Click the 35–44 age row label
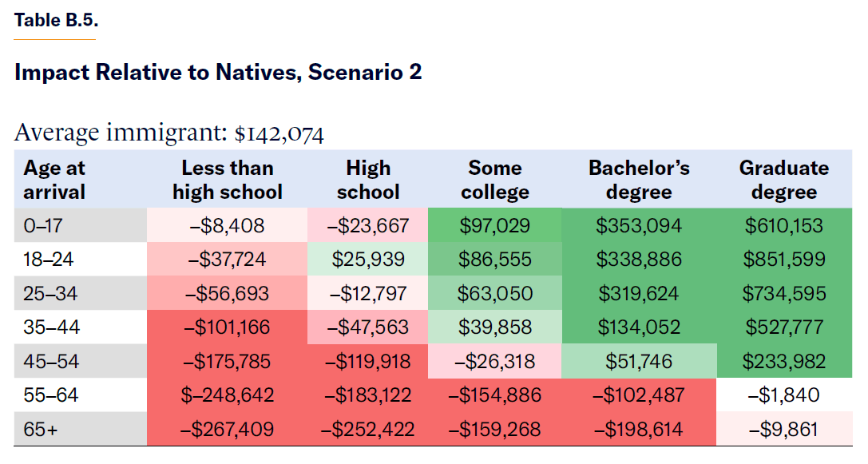Viewport: 868px width, 464px height. [x=51, y=327]
